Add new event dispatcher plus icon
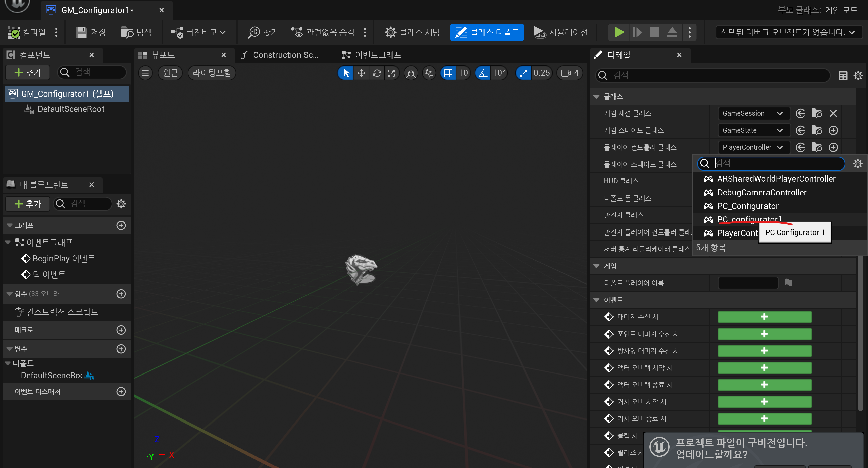 coord(121,392)
